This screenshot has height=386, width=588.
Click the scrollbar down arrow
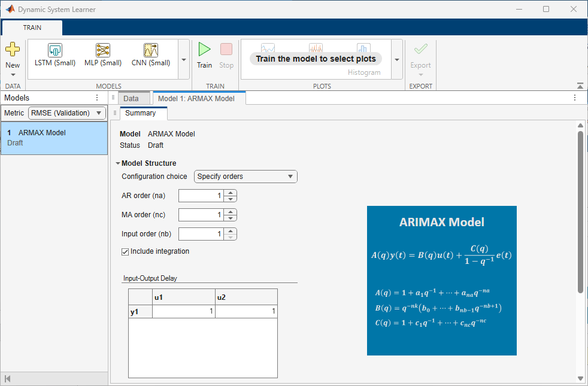580,378
